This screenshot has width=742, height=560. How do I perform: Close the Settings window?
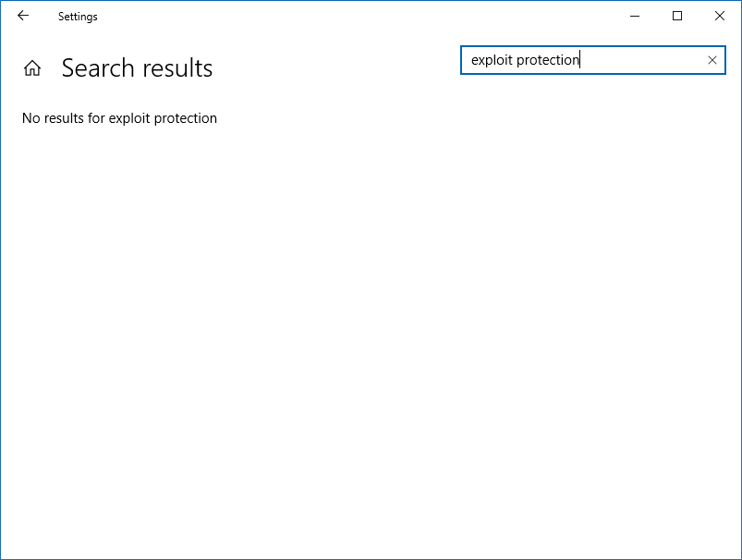pos(720,16)
